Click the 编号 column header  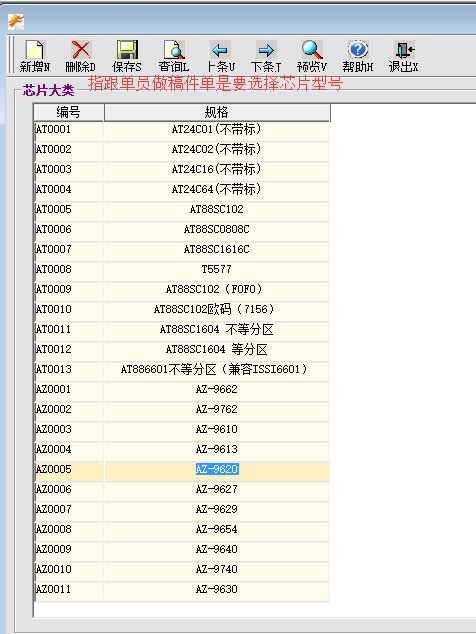[x=68, y=112]
